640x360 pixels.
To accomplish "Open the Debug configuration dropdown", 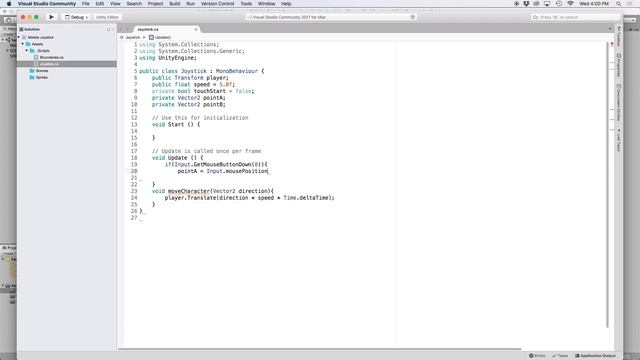I will click(x=76, y=17).
